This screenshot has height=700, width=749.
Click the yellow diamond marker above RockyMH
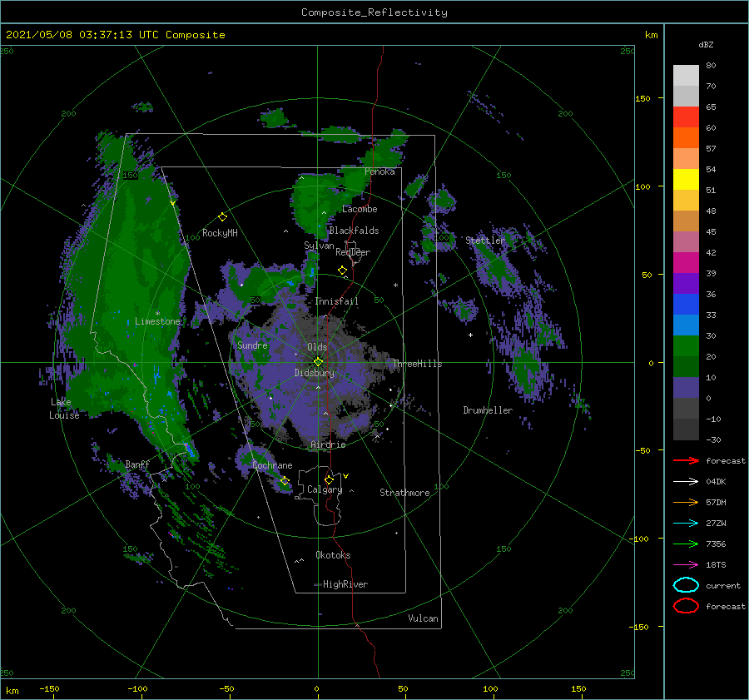click(x=222, y=217)
